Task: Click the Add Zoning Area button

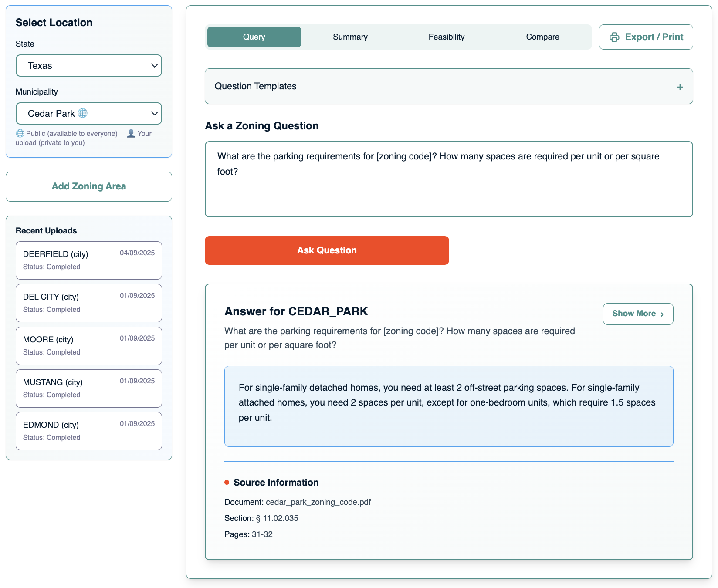Action: pyautogui.click(x=88, y=186)
